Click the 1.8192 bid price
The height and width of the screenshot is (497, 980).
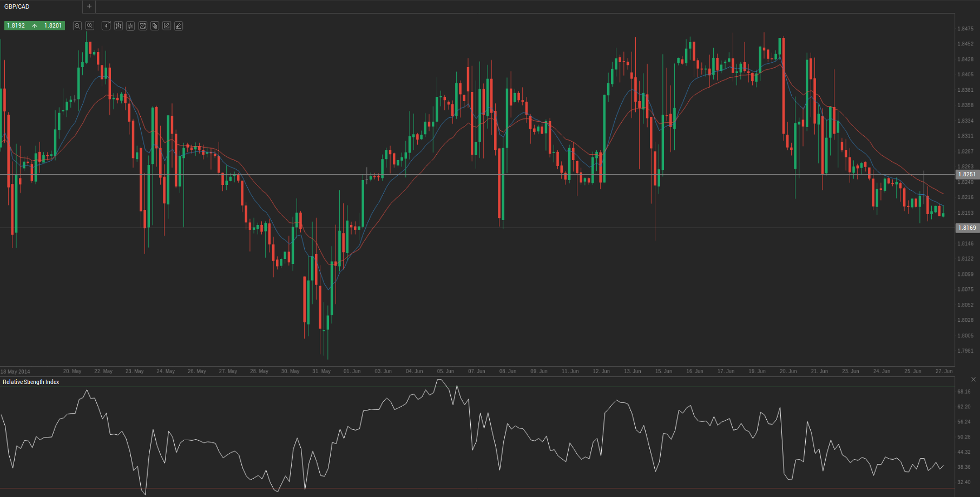[x=16, y=26]
